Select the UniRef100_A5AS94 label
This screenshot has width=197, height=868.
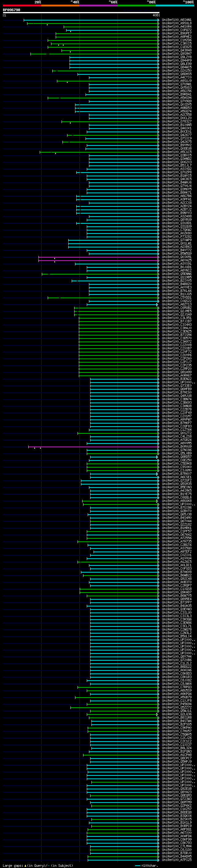(x=177, y=98)
